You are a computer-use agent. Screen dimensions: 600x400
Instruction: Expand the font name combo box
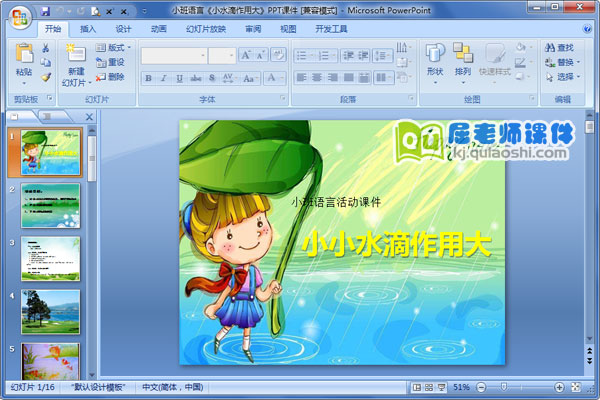click(203, 56)
